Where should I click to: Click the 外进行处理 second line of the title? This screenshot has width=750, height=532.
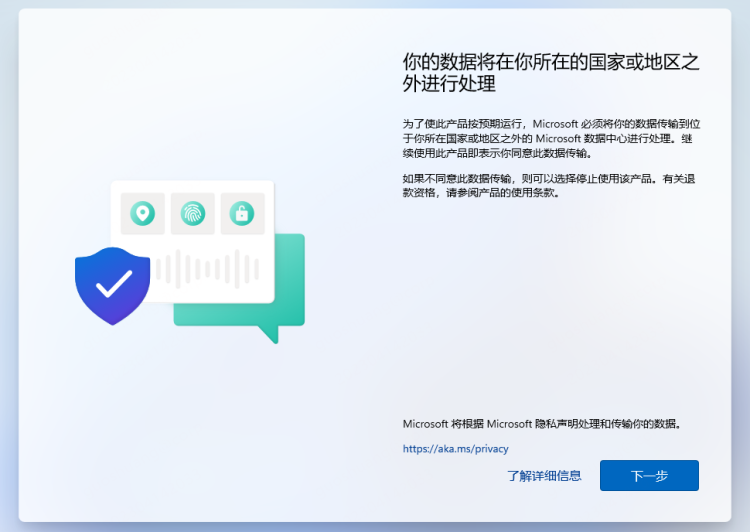(x=449, y=83)
